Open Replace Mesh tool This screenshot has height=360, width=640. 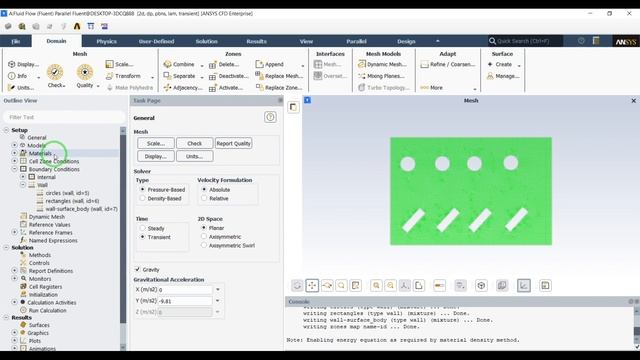click(279, 76)
